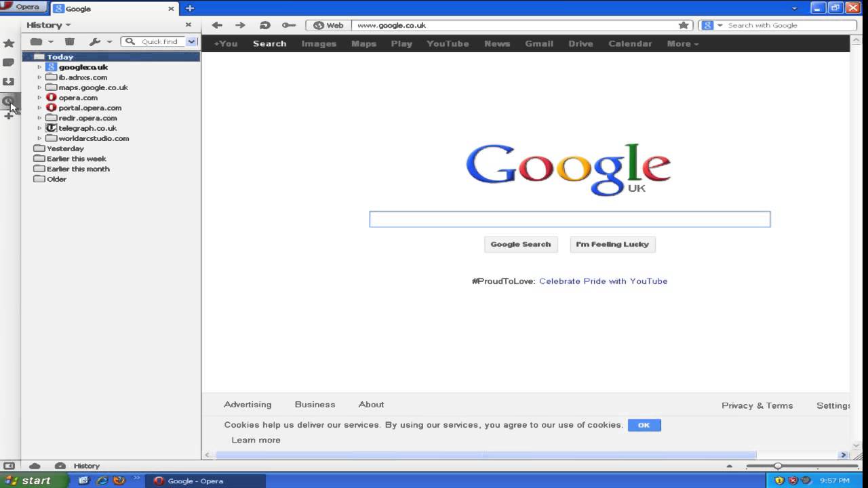Select redir.opera.com in history

(87, 118)
